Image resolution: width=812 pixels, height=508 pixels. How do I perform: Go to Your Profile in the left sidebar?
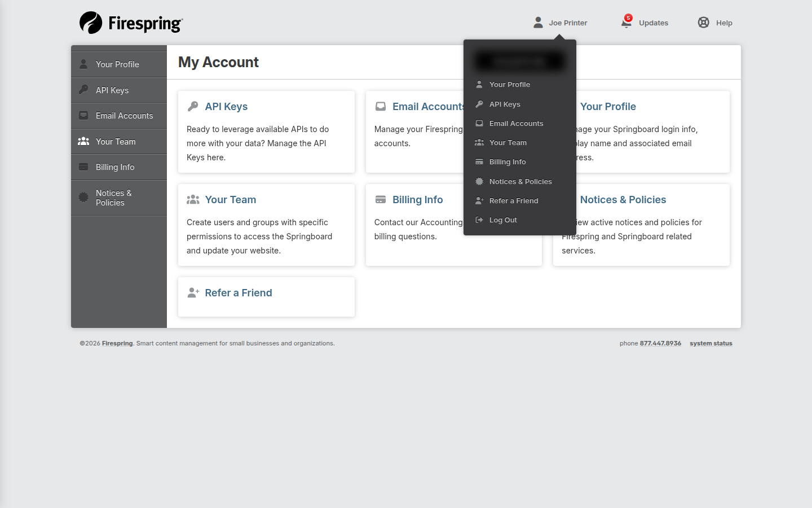point(119,64)
